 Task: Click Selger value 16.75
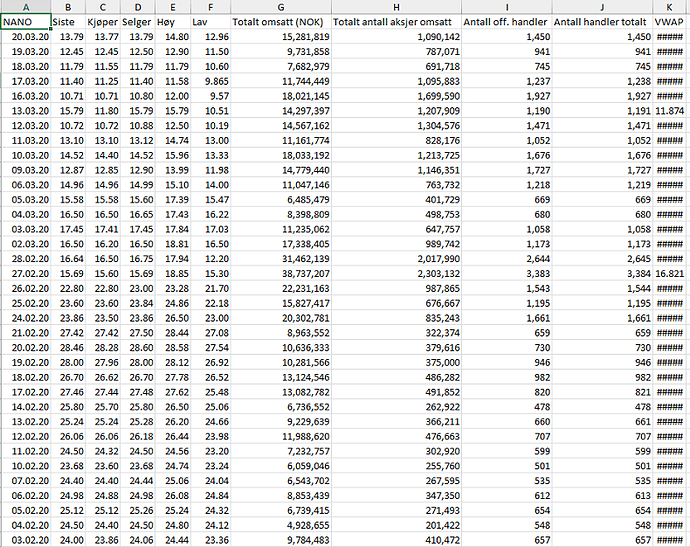coord(137,259)
